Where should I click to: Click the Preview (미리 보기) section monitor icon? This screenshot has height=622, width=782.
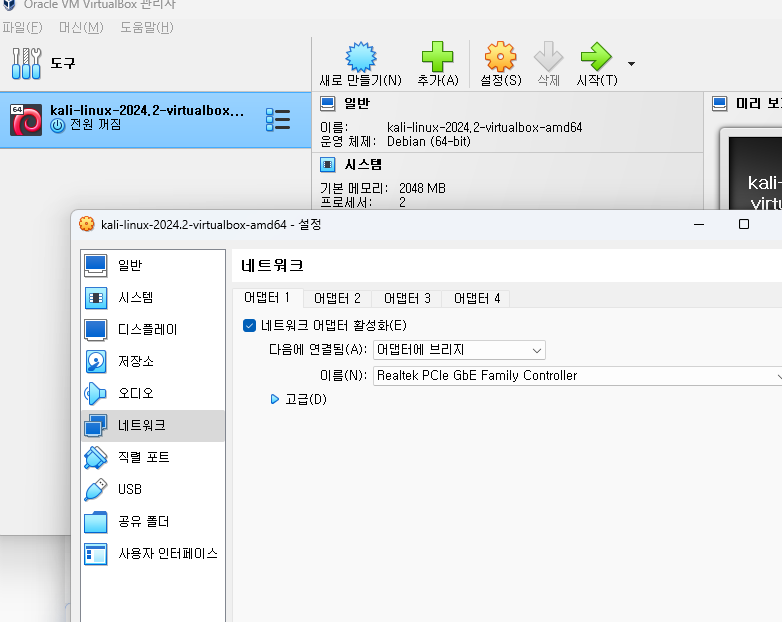point(720,104)
